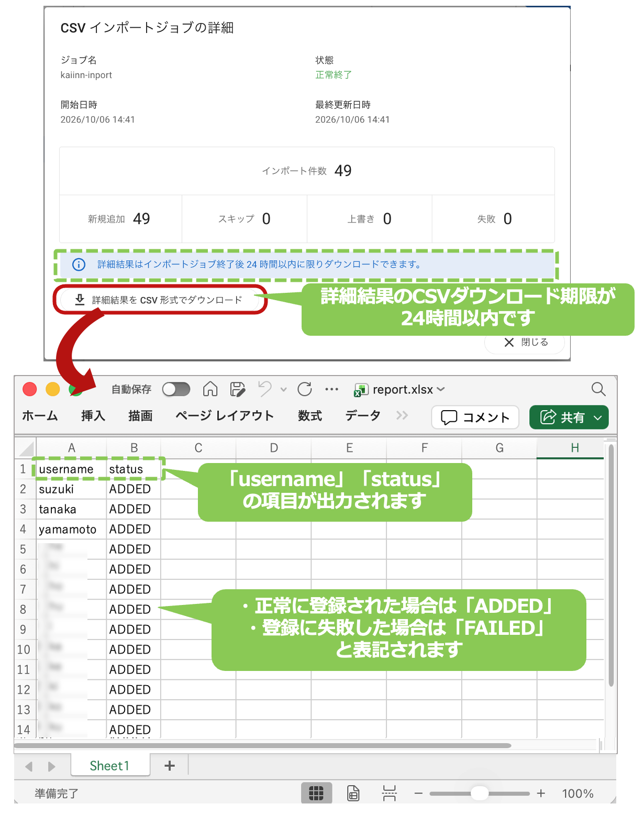Switch to the 挿入 ribbon tab
The height and width of the screenshot is (815, 644).
pyautogui.click(x=93, y=416)
